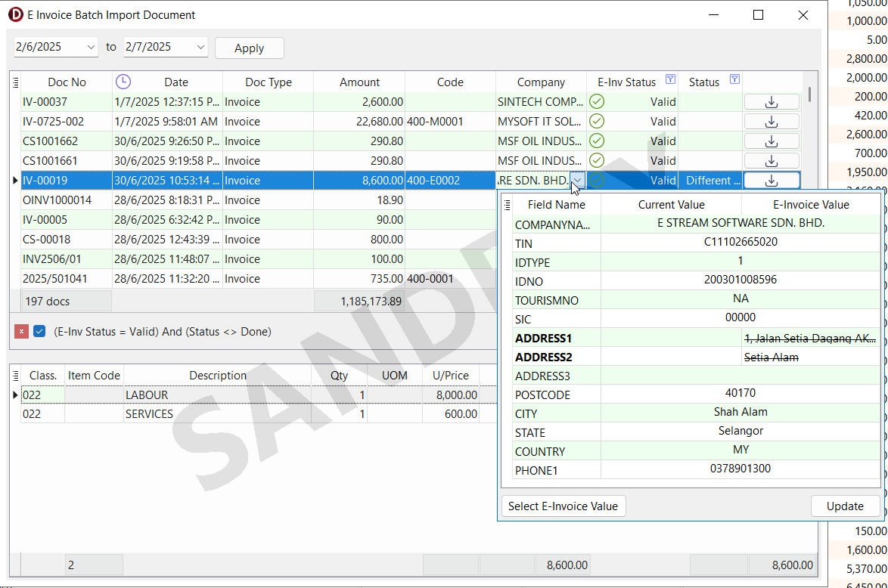888x588 pixels.
Task: Click the clock icon in Date header
Action: pyautogui.click(x=123, y=82)
